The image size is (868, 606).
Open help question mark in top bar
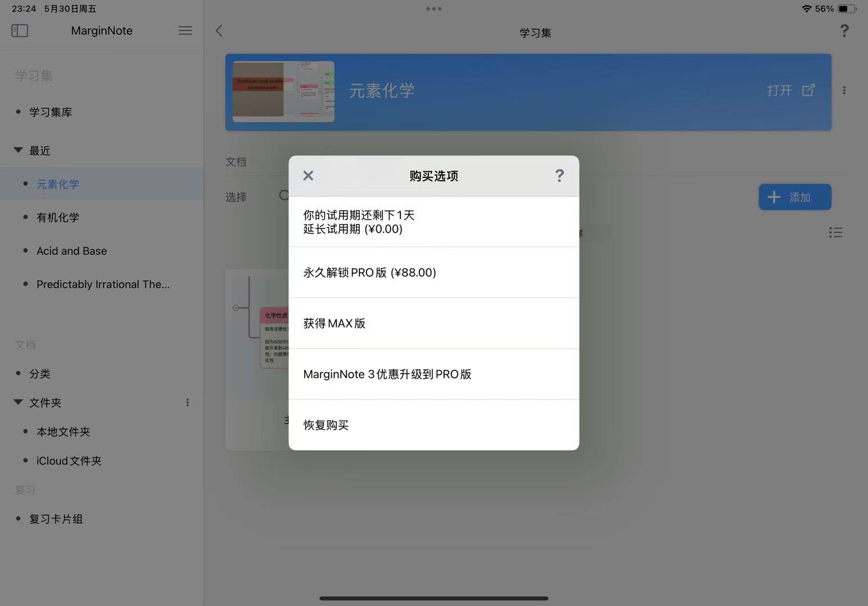coord(844,31)
